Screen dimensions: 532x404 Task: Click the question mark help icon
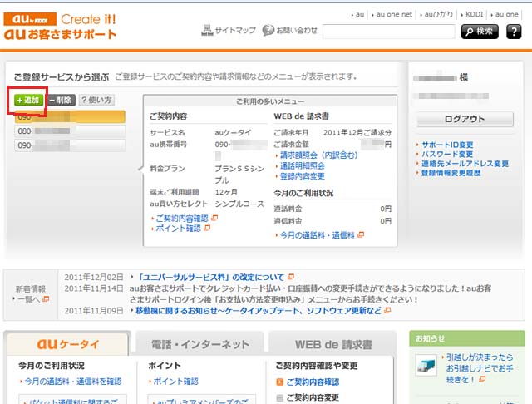pyautogui.click(x=514, y=32)
